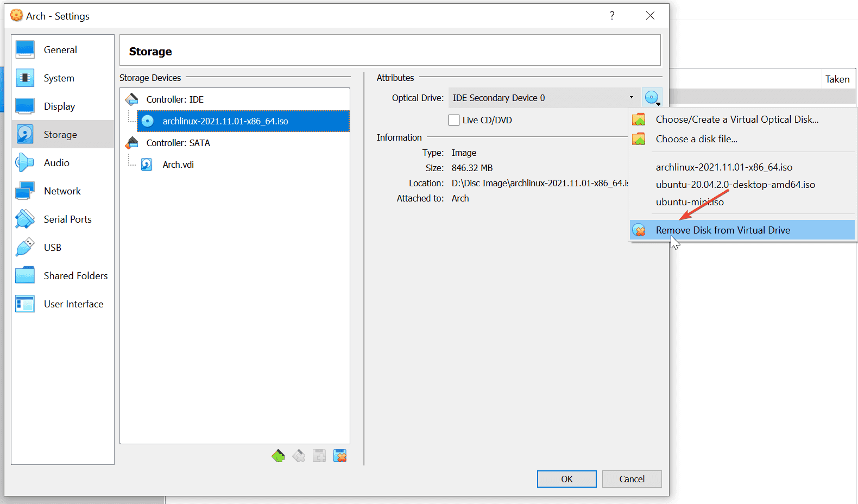Click the add storage attachment icon

pos(319,456)
